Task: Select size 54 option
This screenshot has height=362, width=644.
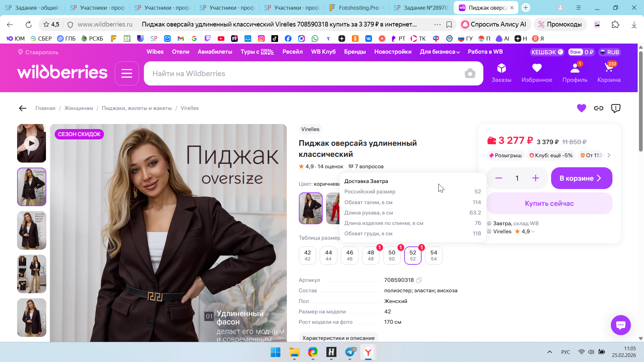Action: click(433, 255)
